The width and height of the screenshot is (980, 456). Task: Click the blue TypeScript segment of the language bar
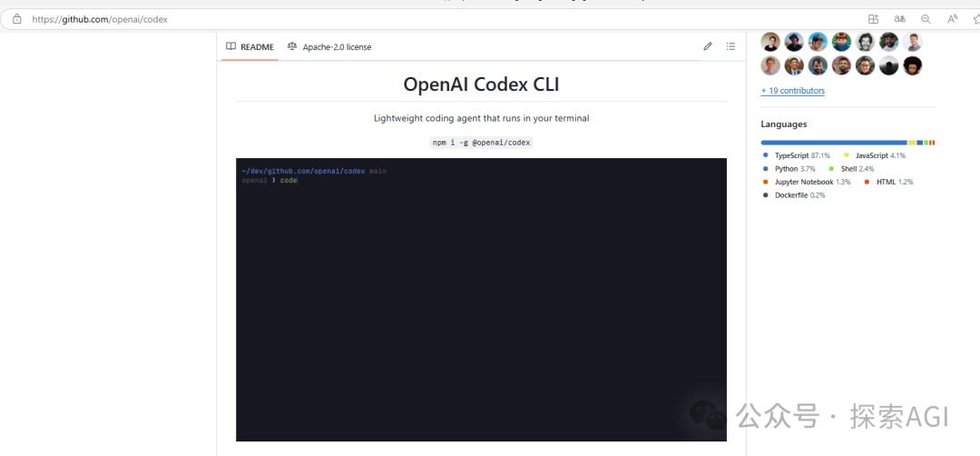(x=834, y=143)
